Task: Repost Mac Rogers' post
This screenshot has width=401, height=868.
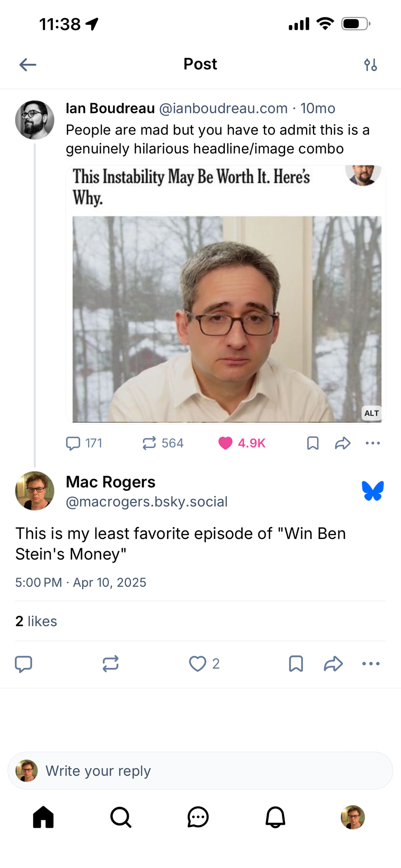Action: click(x=111, y=664)
